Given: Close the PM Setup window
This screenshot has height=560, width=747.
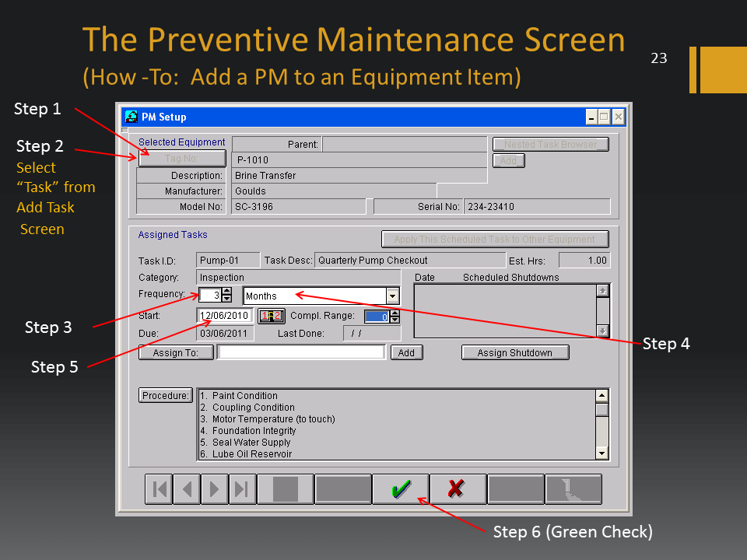Looking at the screenshot, I should (x=618, y=117).
